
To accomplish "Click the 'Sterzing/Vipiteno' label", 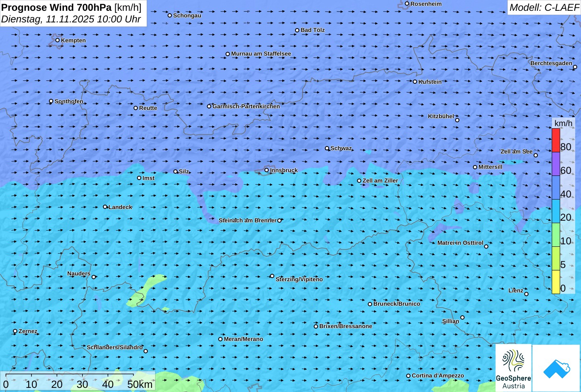I will tap(299, 279).
